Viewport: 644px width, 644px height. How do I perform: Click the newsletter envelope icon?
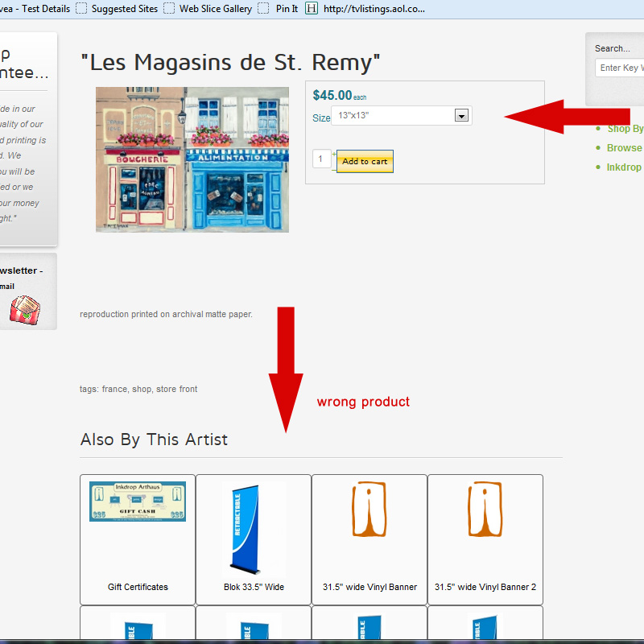pyautogui.click(x=25, y=310)
